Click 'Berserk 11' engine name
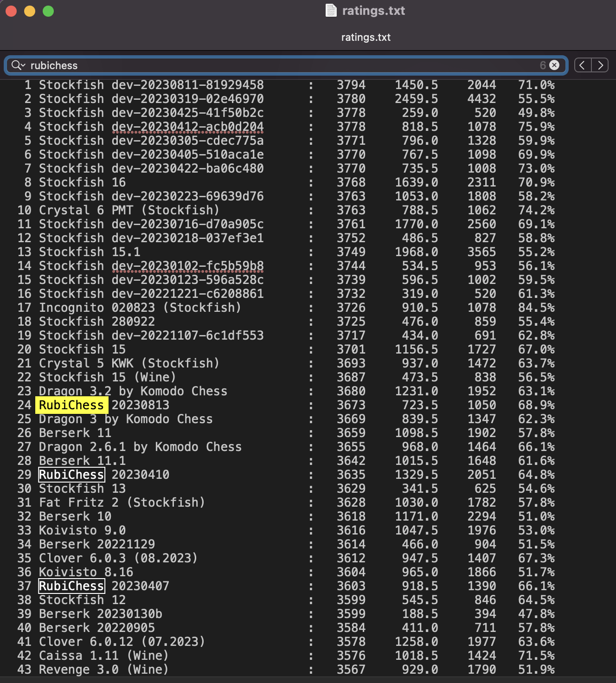The image size is (616, 683). pos(75,433)
